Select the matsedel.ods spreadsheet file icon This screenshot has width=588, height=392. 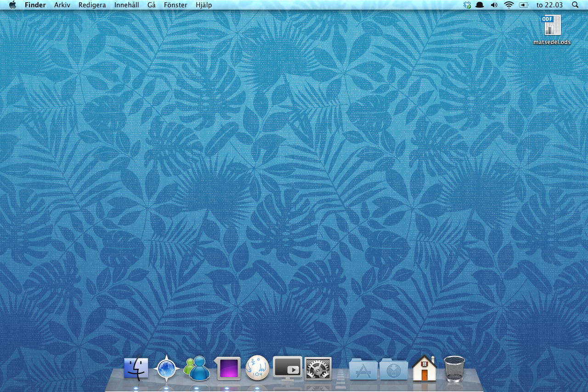[x=552, y=25]
